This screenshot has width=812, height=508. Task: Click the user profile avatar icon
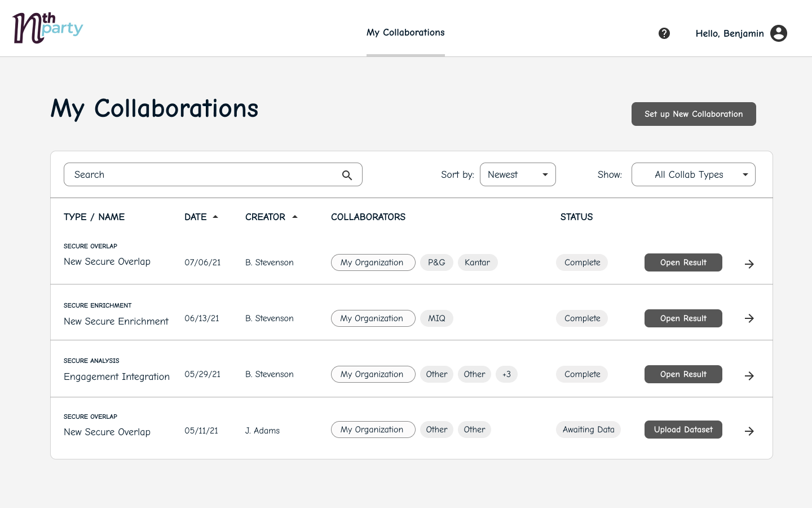(779, 33)
